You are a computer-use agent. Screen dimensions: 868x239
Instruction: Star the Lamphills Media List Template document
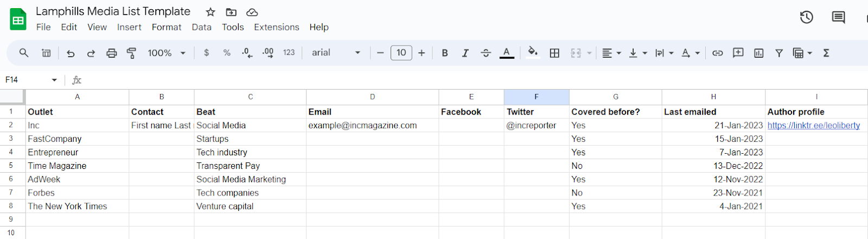coord(210,12)
